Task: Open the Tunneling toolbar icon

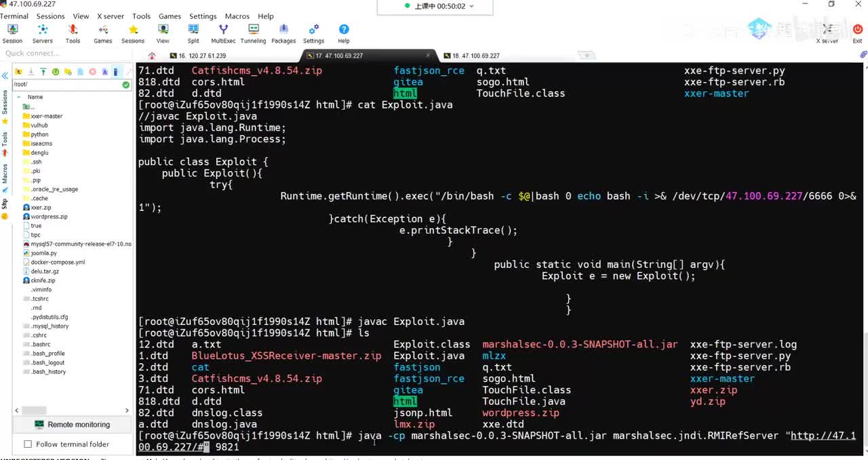Action: pyautogui.click(x=253, y=33)
